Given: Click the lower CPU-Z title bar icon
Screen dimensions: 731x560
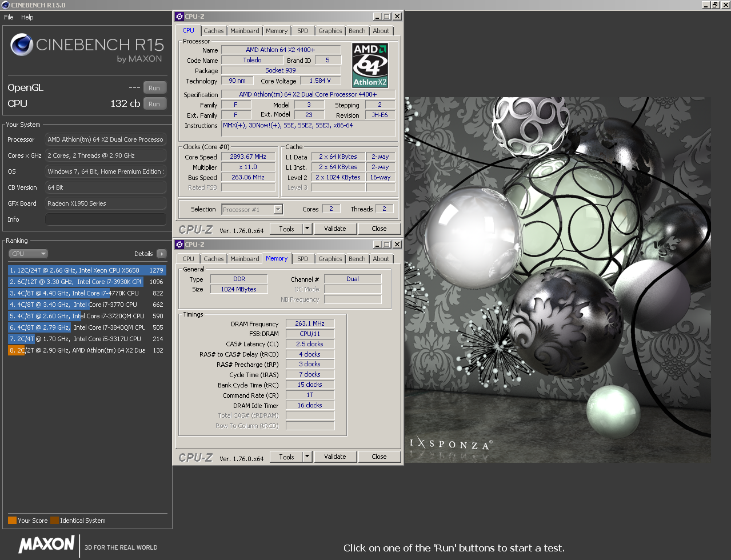Looking at the screenshot, I should [x=179, y=245].
